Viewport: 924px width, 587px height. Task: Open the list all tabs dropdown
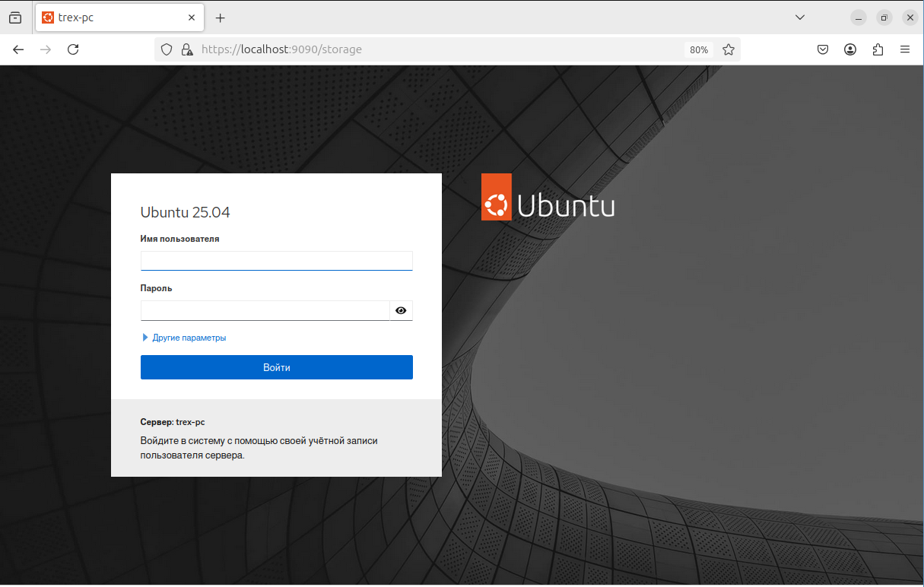(800, 17)
